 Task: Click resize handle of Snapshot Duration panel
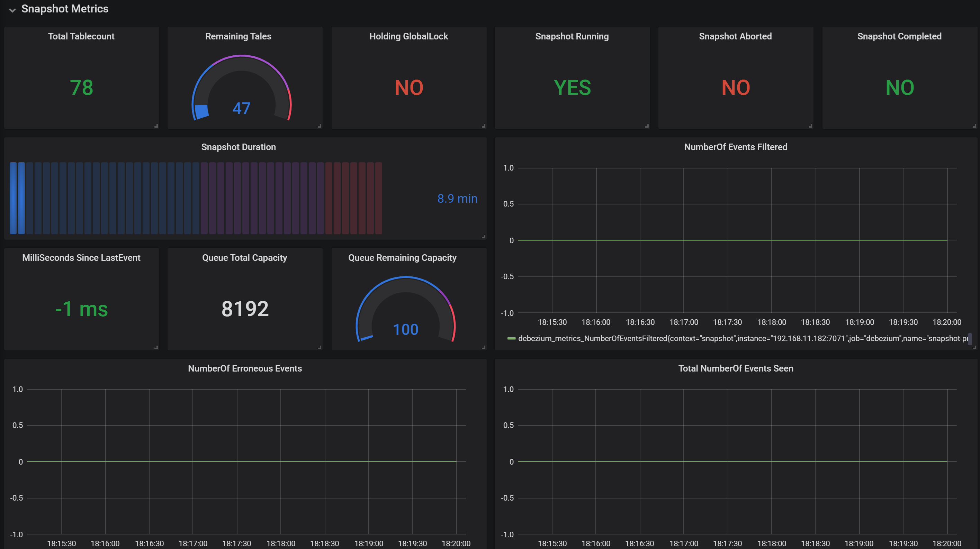pos(484,237)
